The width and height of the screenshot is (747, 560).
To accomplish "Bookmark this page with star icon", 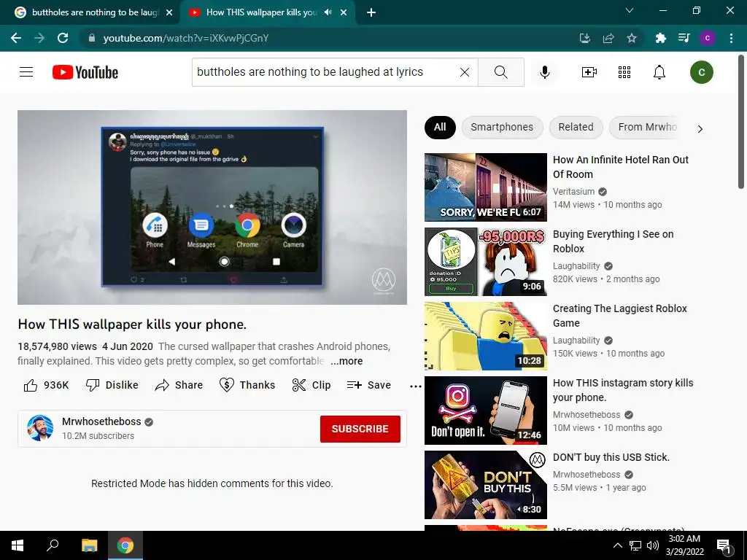I will click(x=632, y=38).
